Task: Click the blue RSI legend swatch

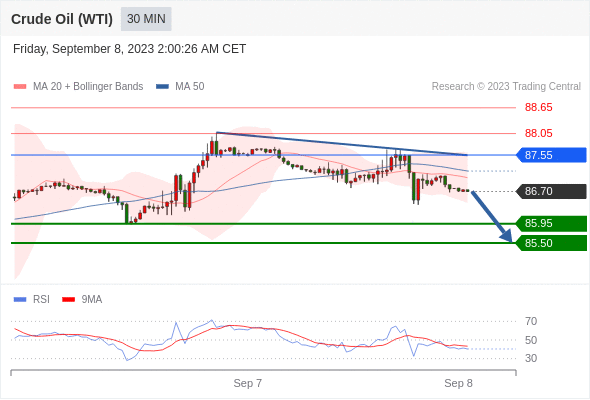Action: [x=20, y=300]
